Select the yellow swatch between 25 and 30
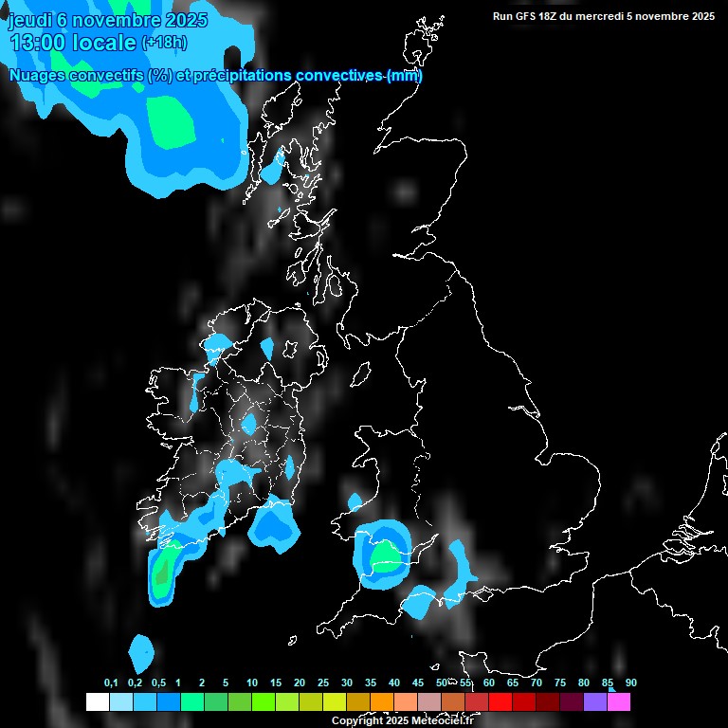Viewport: 728px width, 728px height. click(x=334, y=701)
